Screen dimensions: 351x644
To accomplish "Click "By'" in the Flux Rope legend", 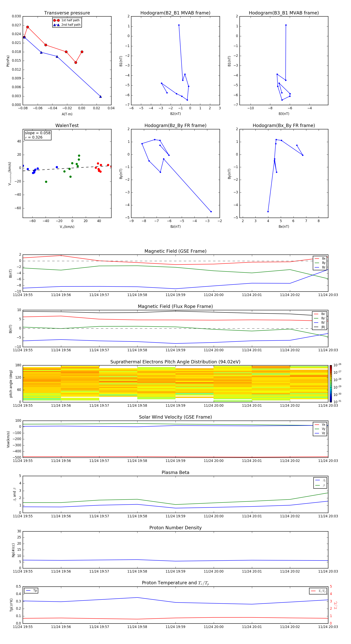I will pyautogui.click(x=323, y=318).
